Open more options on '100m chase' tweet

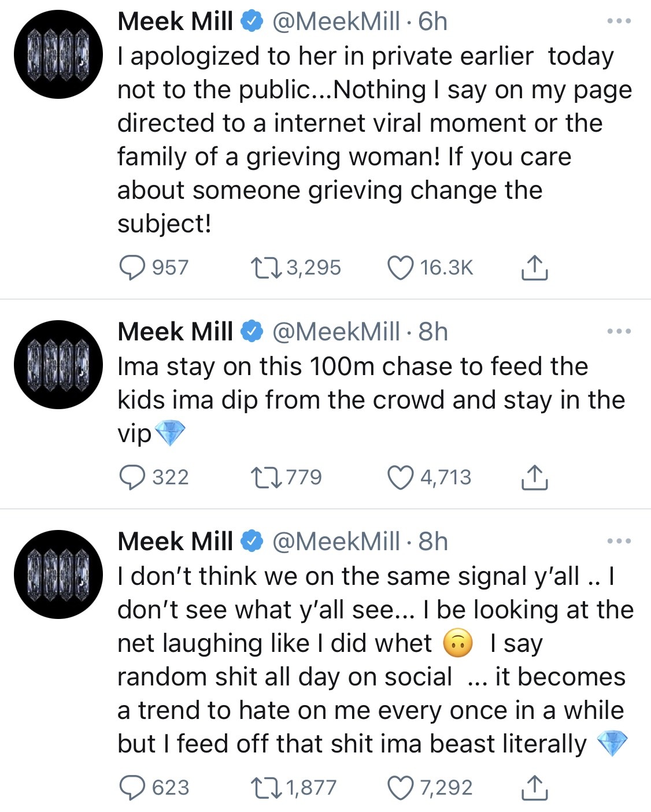(619, 332)
